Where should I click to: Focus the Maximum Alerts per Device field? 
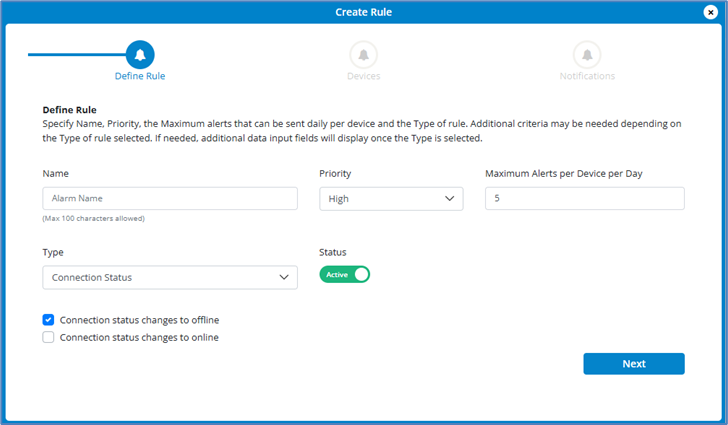pyautogui.click(x=584, y=199)
